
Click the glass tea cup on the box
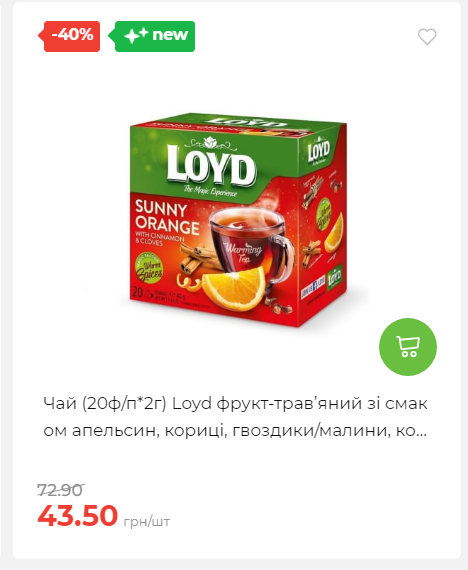251,245
